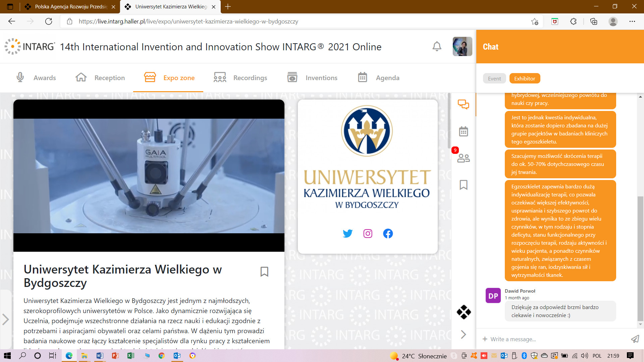Open the user profile avatar
Viewport: 644px width, 362px height.
click(x=462, y=46)
